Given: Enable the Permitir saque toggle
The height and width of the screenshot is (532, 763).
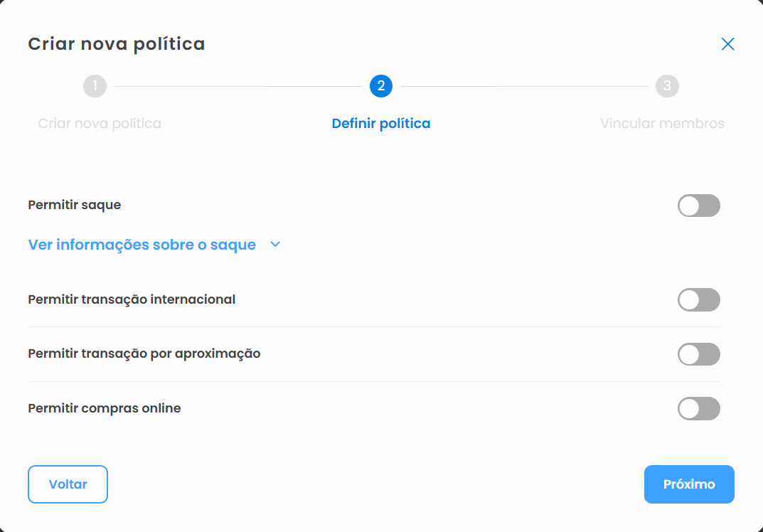Looking at the screenshot, I should pyautogui.click(x=698, y=206).
